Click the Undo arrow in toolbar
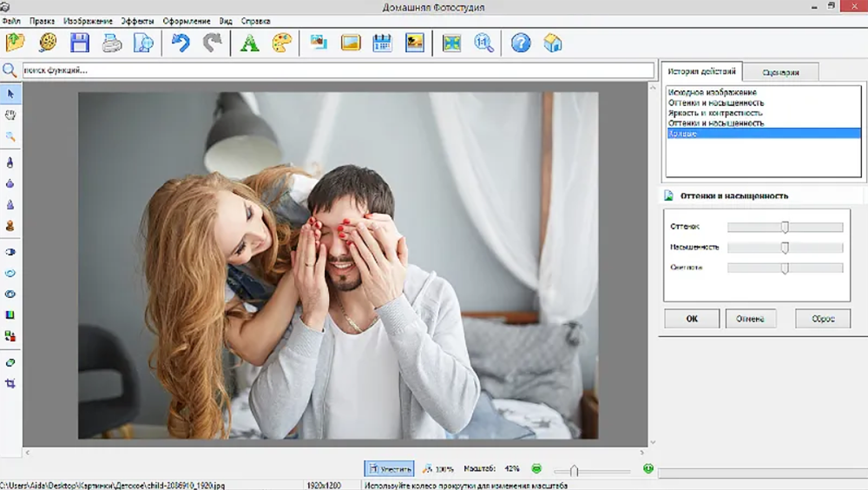The width and height of the screenshot is (868, 490). [181, 43]
